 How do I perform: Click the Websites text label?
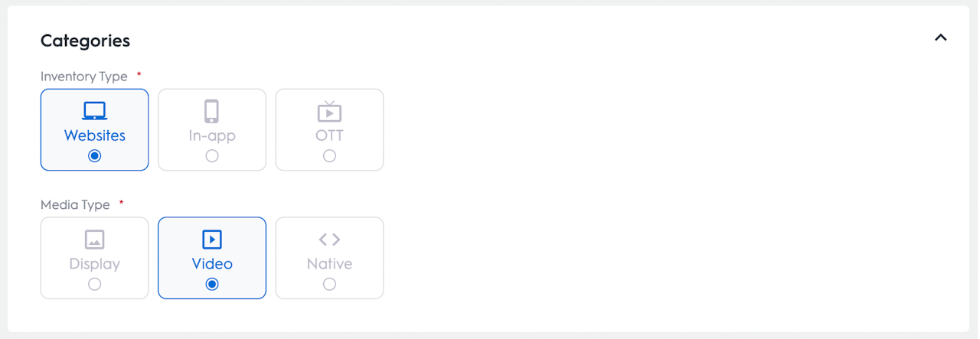[x=94, y=136]
